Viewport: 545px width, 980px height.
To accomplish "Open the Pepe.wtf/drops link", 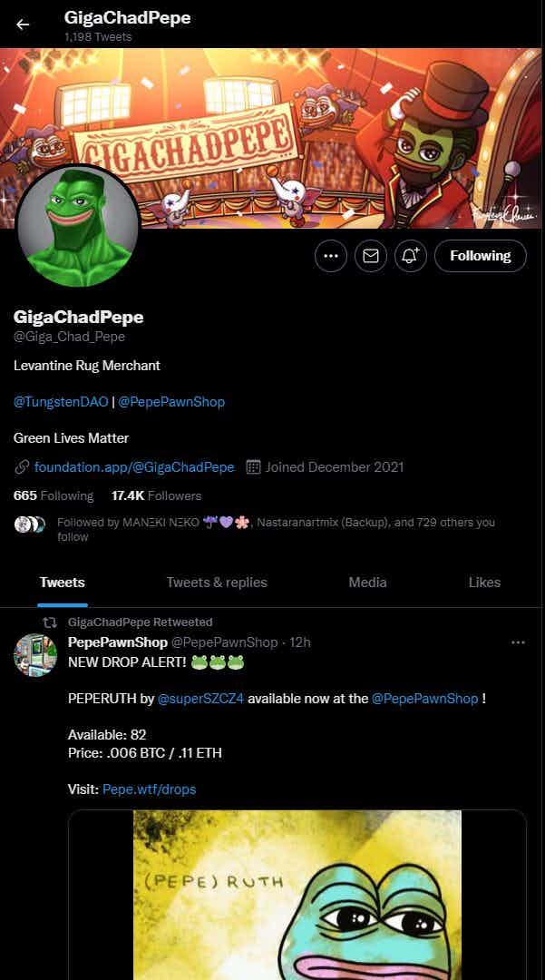I will [x=150, y=789].
